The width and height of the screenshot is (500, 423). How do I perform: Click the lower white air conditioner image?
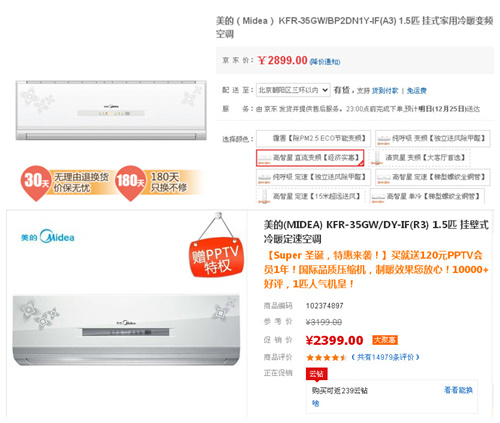[126, 330]
